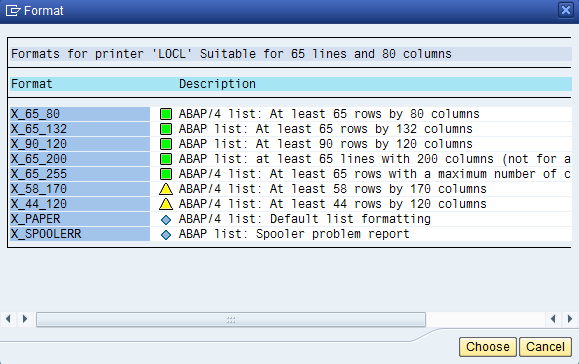The width and height of the screenshot is (579, 364).
Task: Select the X_65_255 format
Action: [80, 174]
